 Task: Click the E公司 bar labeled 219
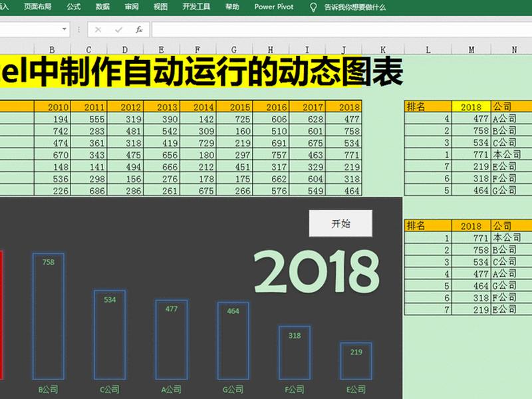click(x=356, y=361)
